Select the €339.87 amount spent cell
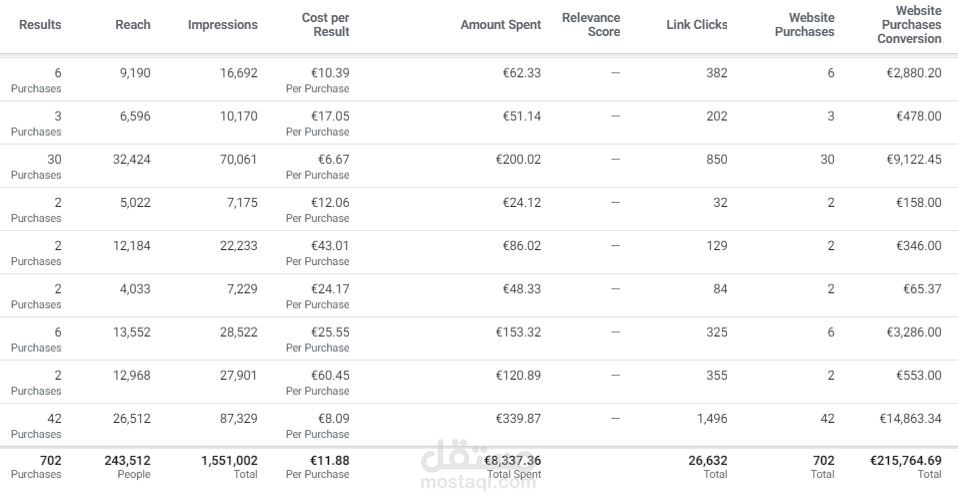The image size is (958, 502). (x=518, y=419)
